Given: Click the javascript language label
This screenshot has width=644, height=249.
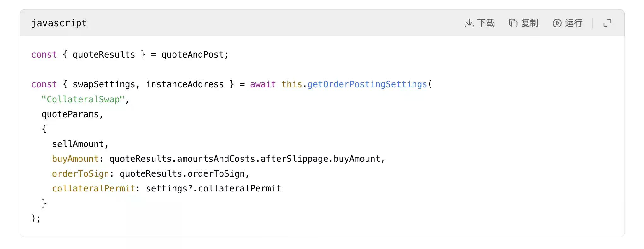Looking at the screenshot, I should coord(59,23).
